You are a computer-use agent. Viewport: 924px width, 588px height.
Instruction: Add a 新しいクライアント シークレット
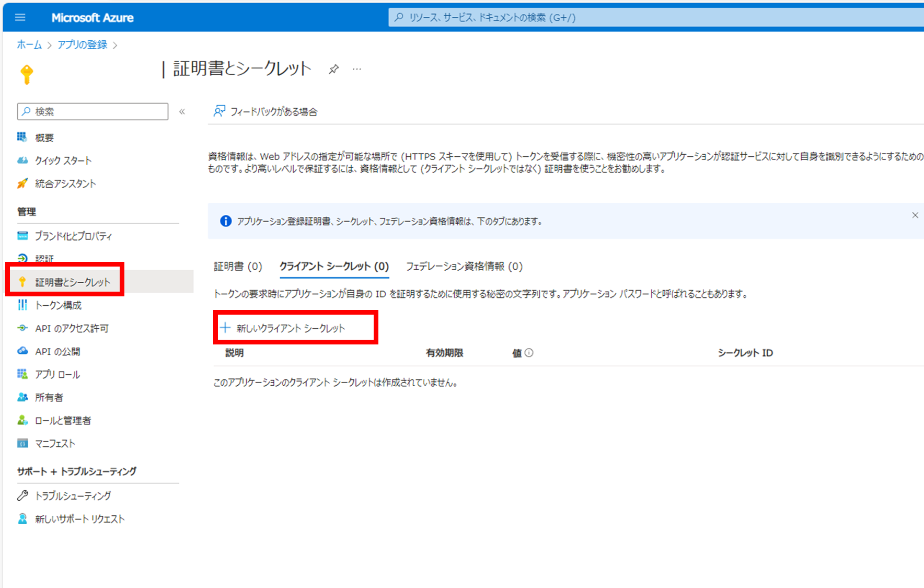(x=283, y=328)
